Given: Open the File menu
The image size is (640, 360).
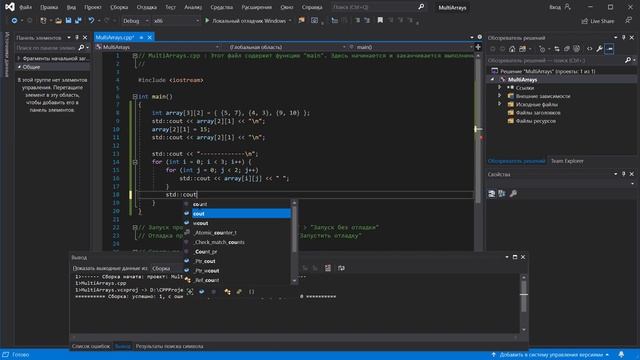Looking at the screenshot, I should pyautogui.click(x=25, y=7).
